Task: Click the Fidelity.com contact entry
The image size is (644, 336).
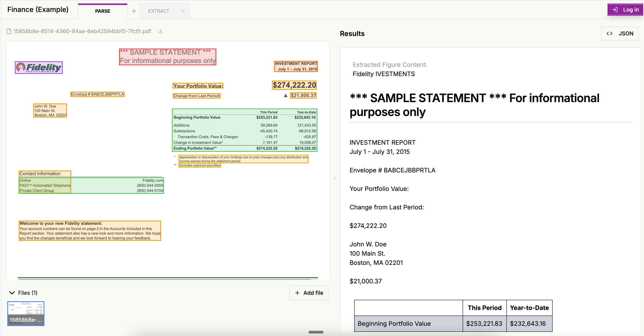Action: (x=152, y=180)
